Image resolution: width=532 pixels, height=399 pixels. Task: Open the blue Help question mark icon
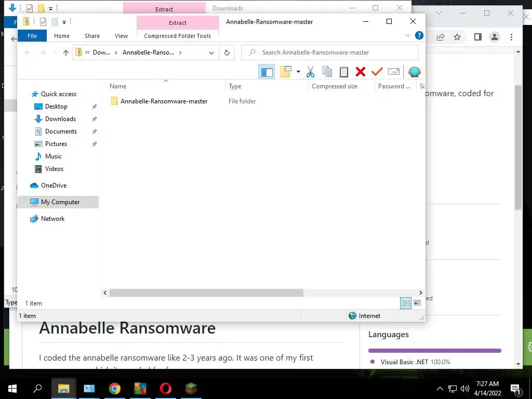[x=419, y=35]
